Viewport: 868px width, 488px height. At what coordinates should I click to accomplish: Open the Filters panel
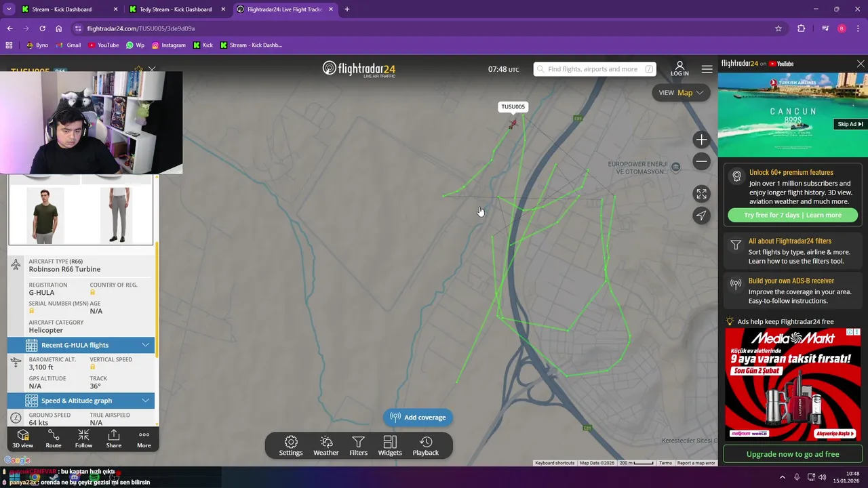pos(358,446)
